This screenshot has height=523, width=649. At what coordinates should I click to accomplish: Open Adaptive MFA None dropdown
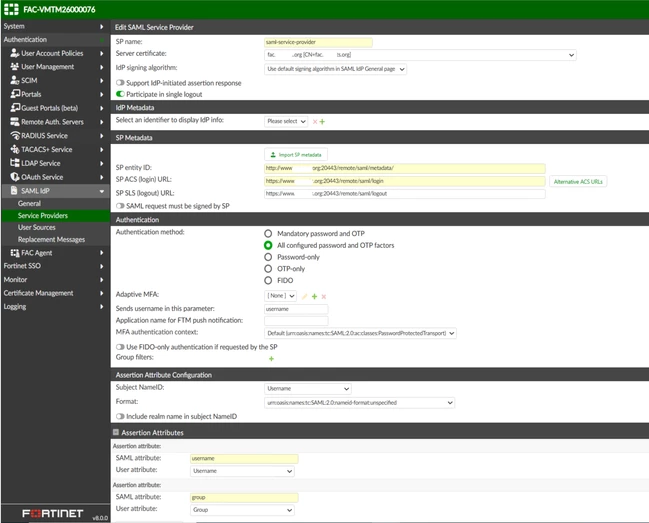coord(281,296)
